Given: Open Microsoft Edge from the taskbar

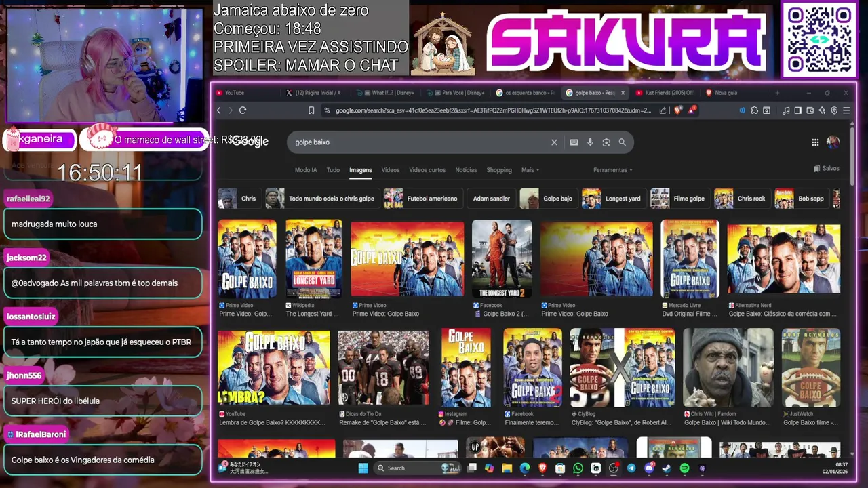Looking at the screenshot, I should pyautogui.click(x=524, y=468).
